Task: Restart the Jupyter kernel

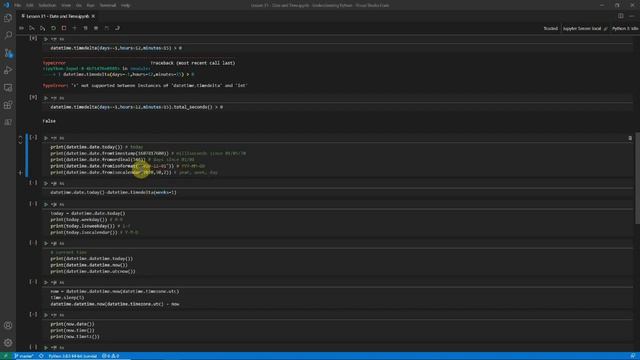Action: click(53, 28)
